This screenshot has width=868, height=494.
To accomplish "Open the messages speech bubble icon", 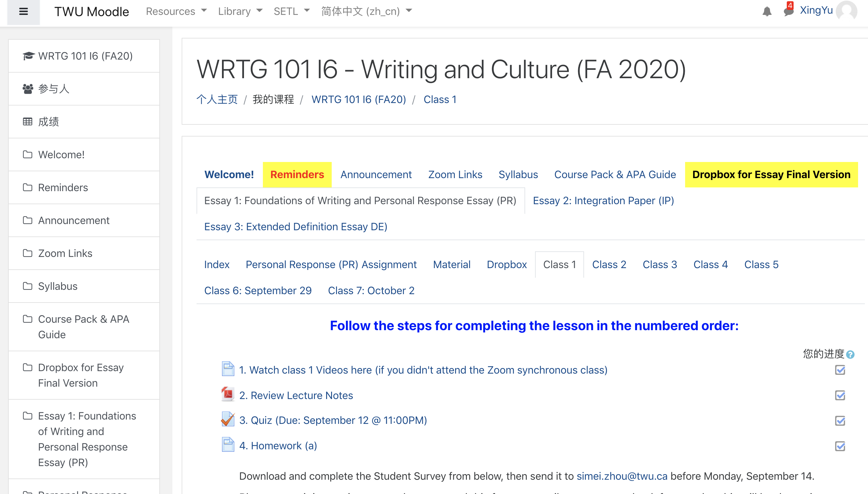I will (x=788, y=11).
